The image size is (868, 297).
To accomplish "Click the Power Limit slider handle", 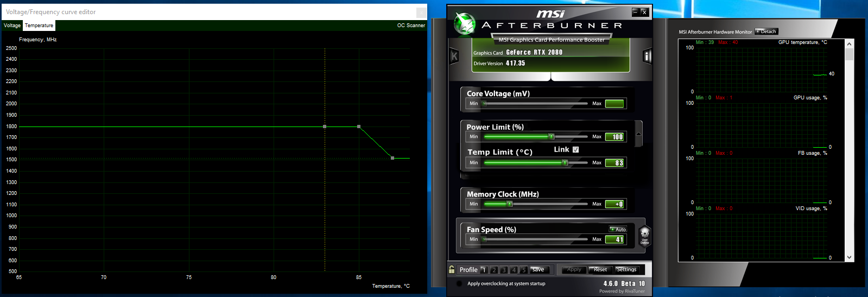I will point(552,136).
